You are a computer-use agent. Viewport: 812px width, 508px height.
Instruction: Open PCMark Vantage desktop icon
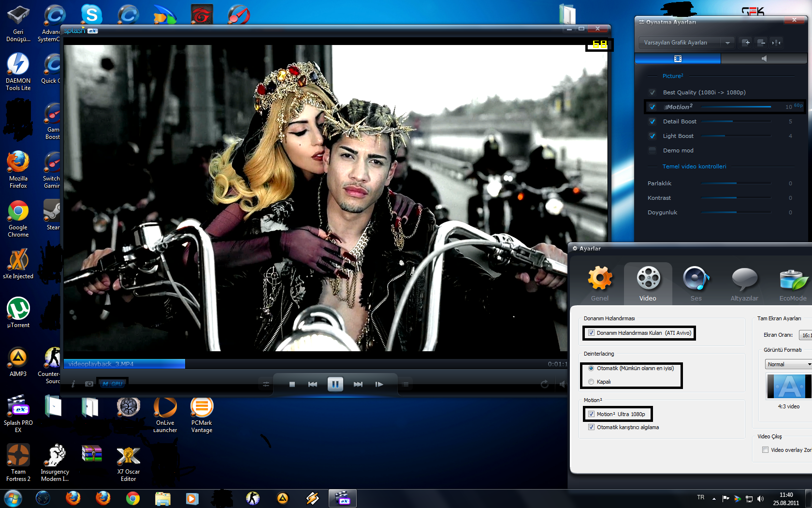pos(202,415)
